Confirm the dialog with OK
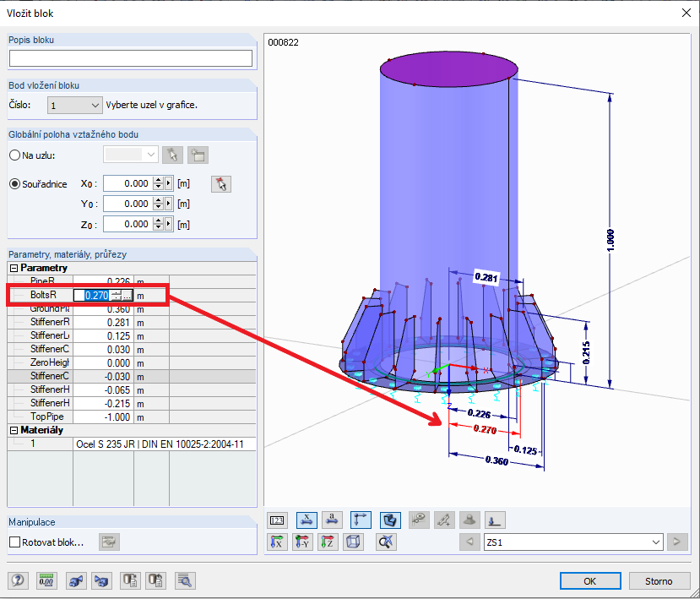This screenshot has width=700, height=599. pos(590,581)
